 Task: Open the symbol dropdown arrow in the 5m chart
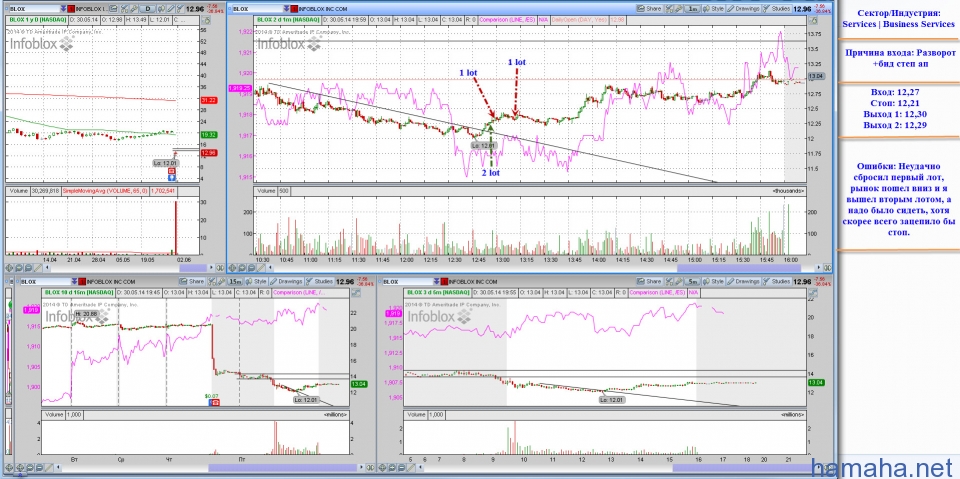[437, 282]
